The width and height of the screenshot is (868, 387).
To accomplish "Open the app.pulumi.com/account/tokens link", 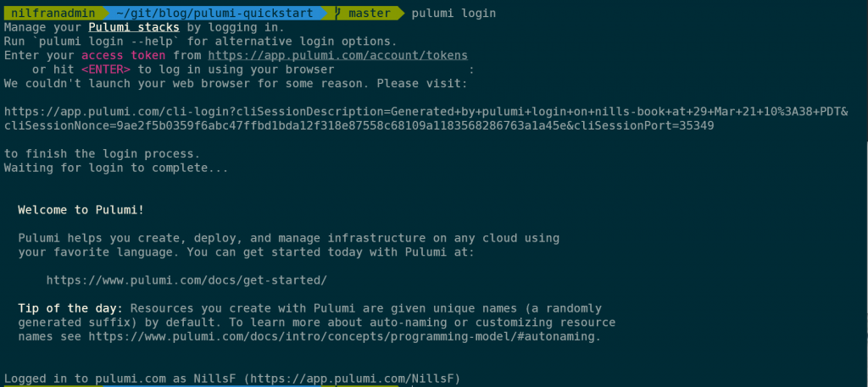I will tap(338, 55).
